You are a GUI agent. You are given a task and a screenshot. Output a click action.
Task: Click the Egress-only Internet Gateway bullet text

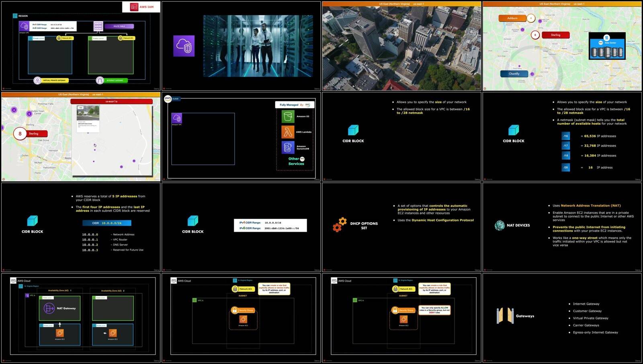(595, 333)
